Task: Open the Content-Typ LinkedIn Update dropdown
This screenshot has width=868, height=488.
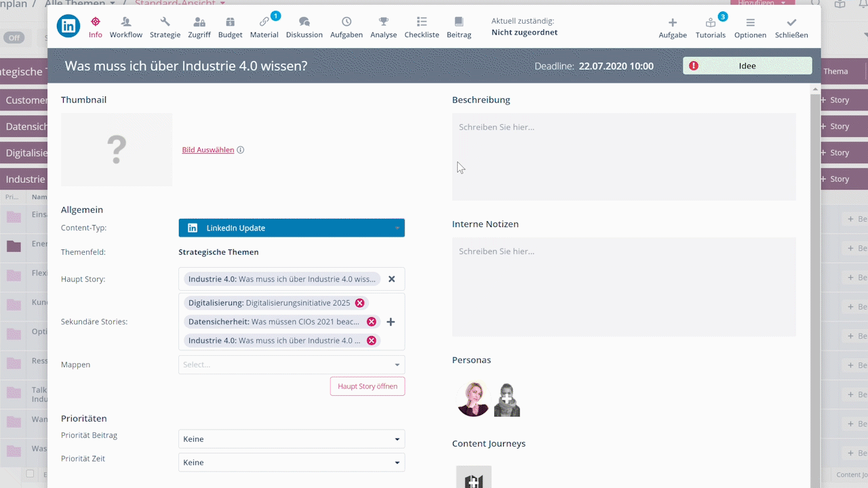Action: click(292, 228)
